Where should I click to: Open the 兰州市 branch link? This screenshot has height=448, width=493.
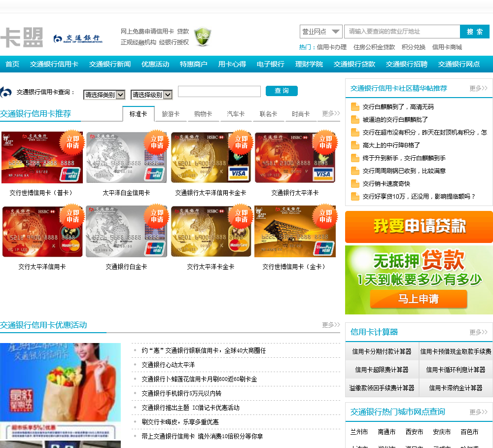[x=359, y=432]
